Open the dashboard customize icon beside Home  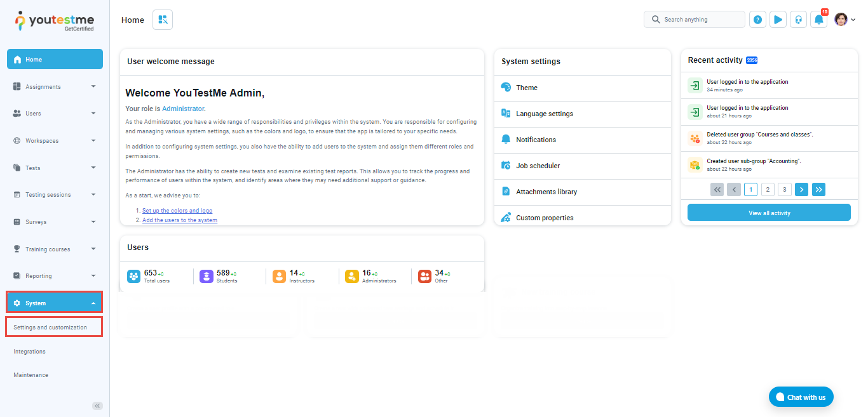pyautogui.click(x=163, y=20)
